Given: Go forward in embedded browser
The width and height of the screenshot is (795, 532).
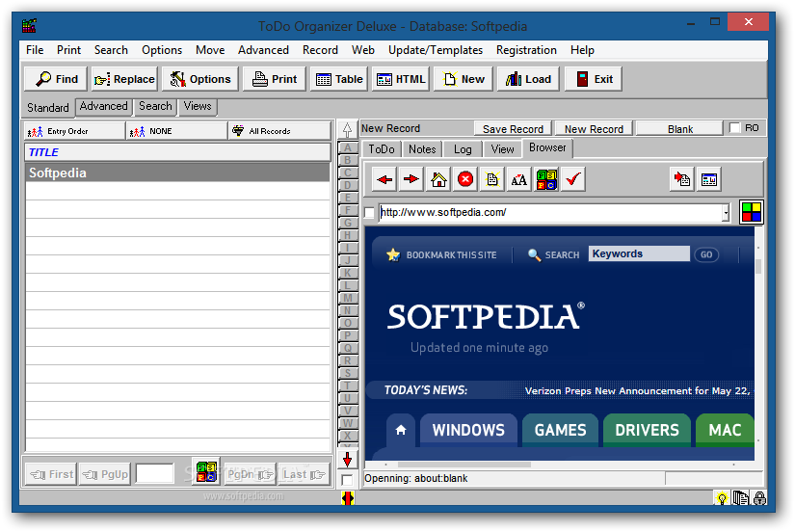Looking at the screenshot, I should (x=411, y=179).
